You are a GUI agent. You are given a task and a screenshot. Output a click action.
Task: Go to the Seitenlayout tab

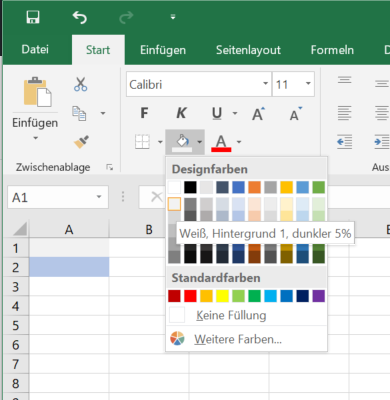(248, 50)
